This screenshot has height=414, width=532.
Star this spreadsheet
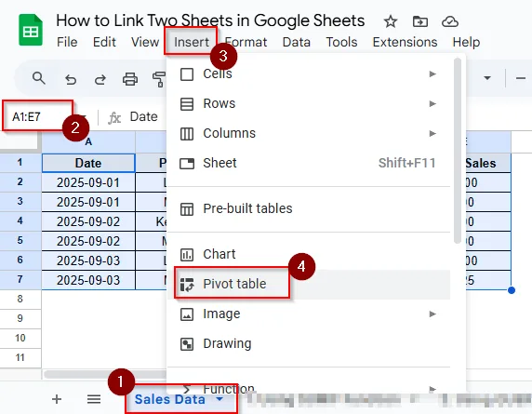point(391,21)
